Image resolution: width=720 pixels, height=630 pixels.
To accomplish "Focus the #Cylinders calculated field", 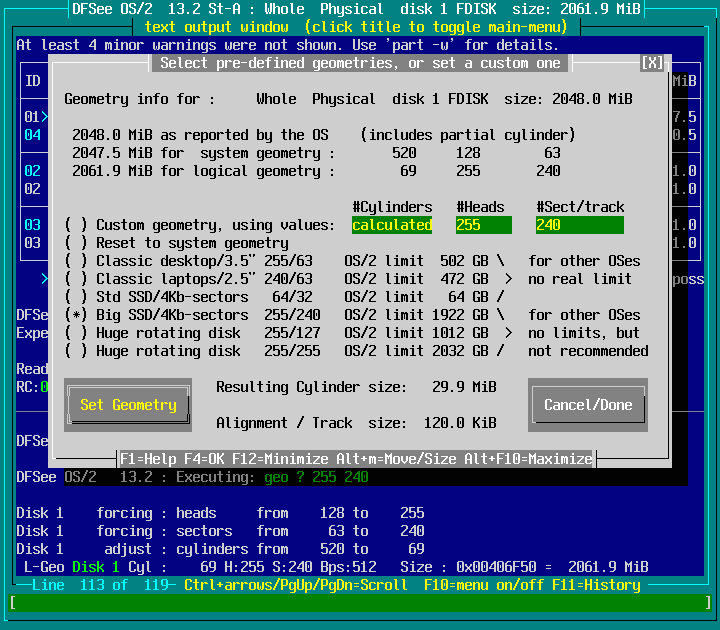I will click(392, 225).
